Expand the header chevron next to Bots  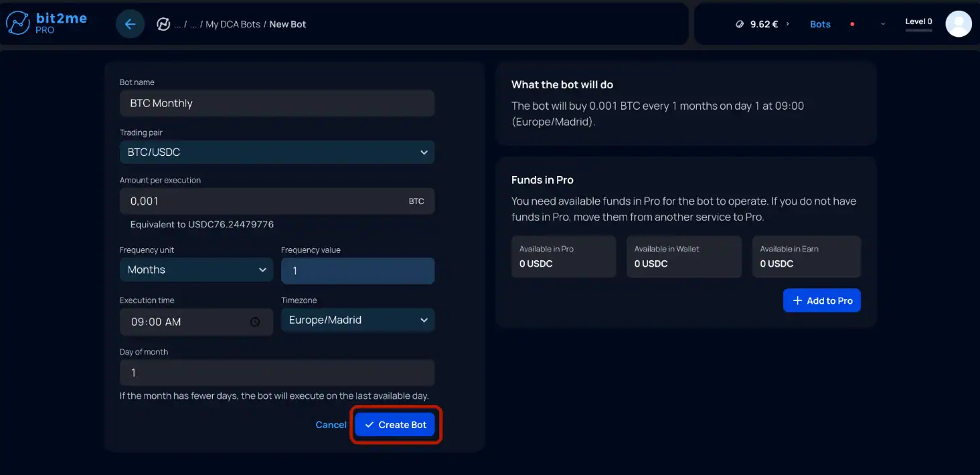point(883,24)
